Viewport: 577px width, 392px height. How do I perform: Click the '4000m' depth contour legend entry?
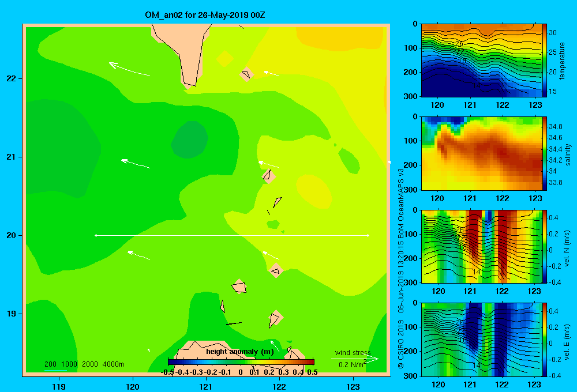coord(113,364)
